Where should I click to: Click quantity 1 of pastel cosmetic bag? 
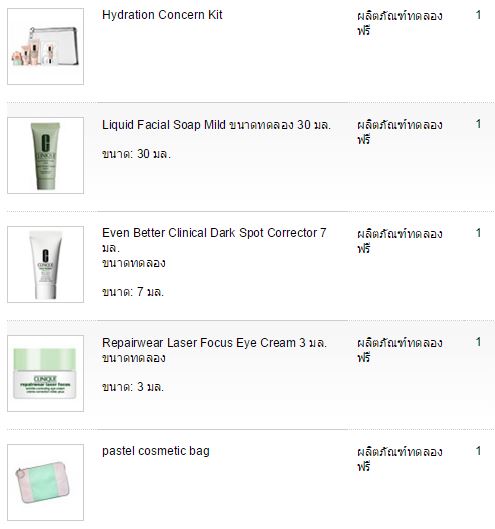coord(478,451)
